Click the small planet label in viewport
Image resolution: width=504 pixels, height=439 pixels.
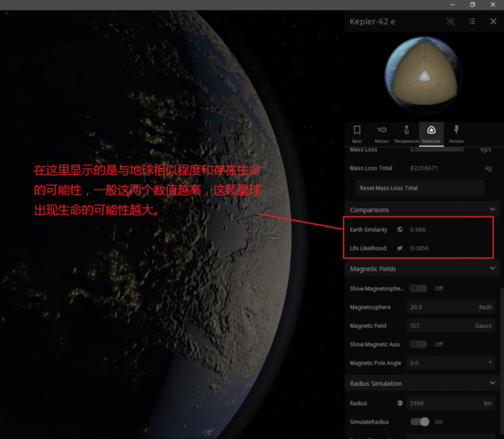[279, 237]
